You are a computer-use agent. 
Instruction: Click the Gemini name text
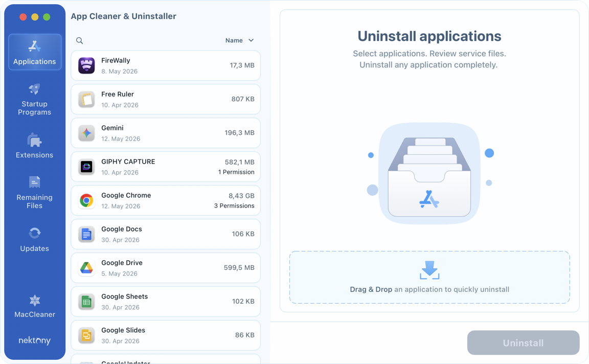tap(112, 128)
